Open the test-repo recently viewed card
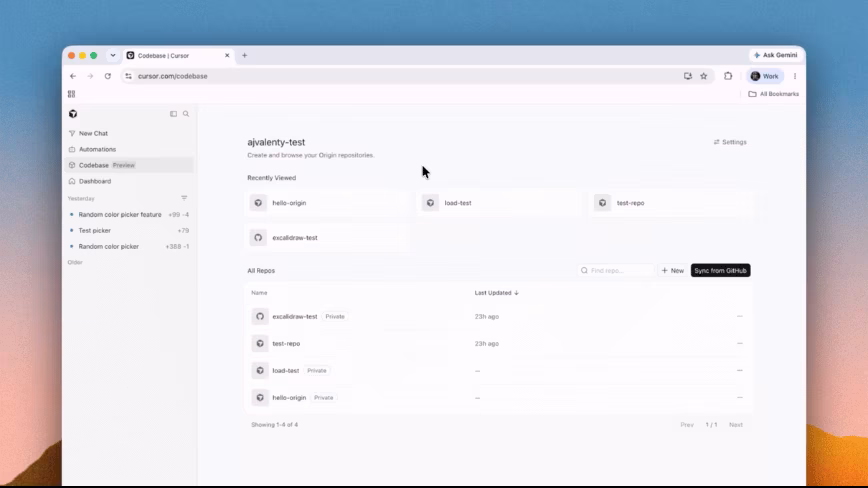Screen dimensions: 868x488 tap(670, 203)
